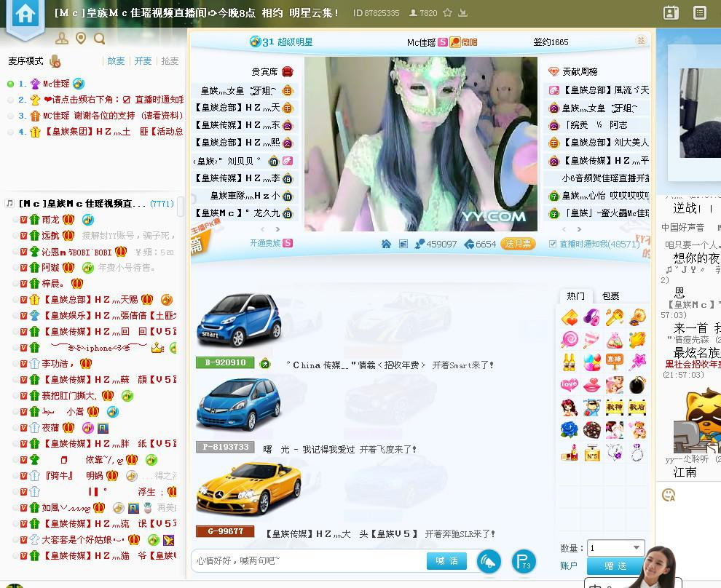Image resolution: width=721 pixels, height=588 pixels.
Task: Collapse the channel tree with 7771 members
Action: 9,204
